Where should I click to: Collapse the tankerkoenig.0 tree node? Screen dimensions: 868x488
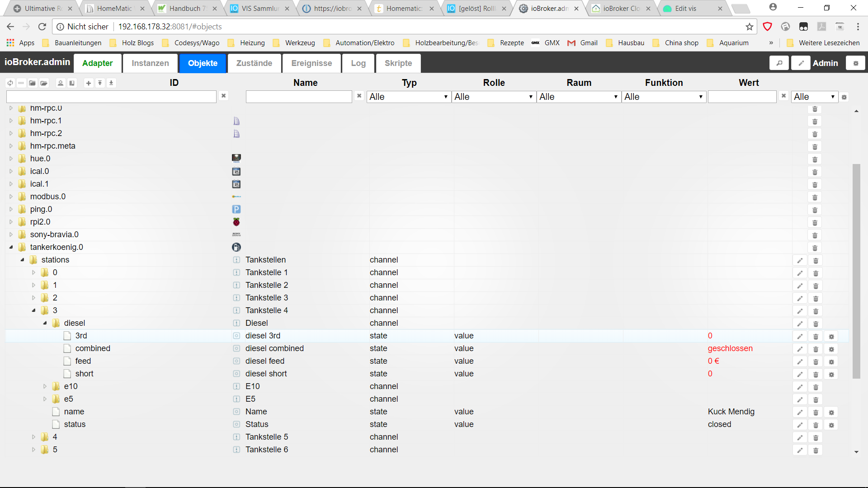[11, 247]
